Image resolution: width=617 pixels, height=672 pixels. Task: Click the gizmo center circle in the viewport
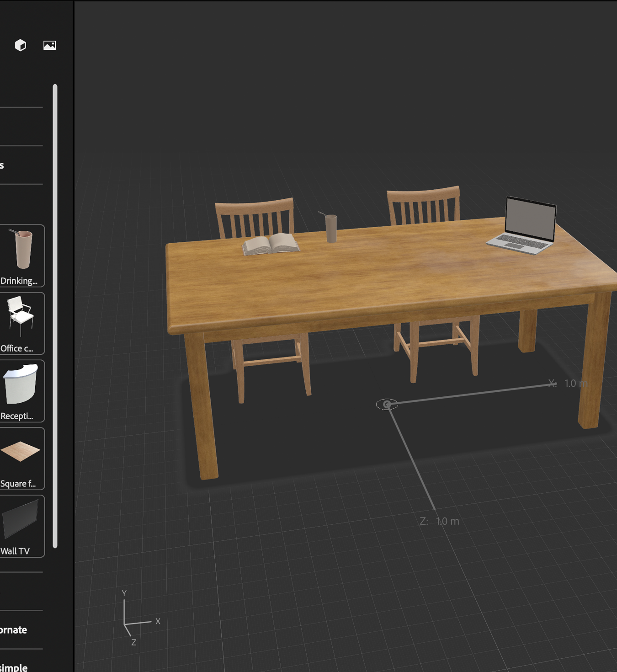[x=387, y=404]
